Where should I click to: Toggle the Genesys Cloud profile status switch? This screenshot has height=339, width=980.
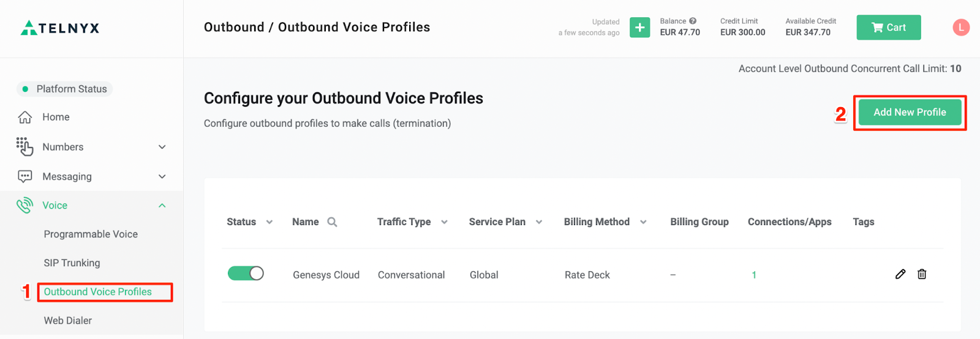click(246, 274)
